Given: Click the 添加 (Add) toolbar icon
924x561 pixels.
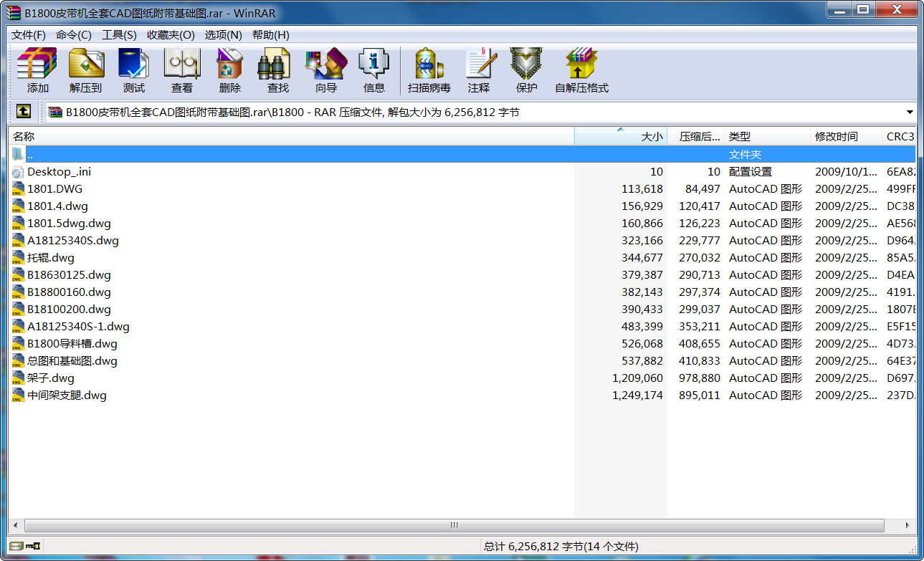Looking at the screenshot, I should (x=37, y=70).
